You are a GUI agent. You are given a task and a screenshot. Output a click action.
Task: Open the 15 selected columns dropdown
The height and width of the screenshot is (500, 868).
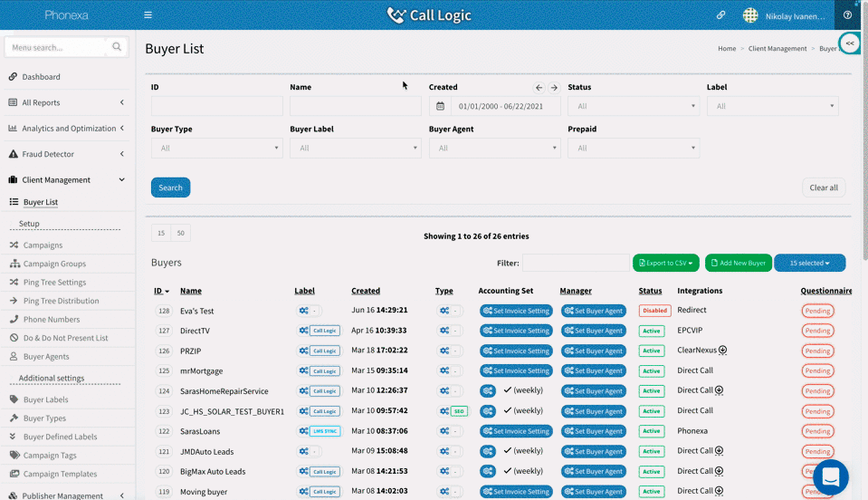click(x=809, y=263)
